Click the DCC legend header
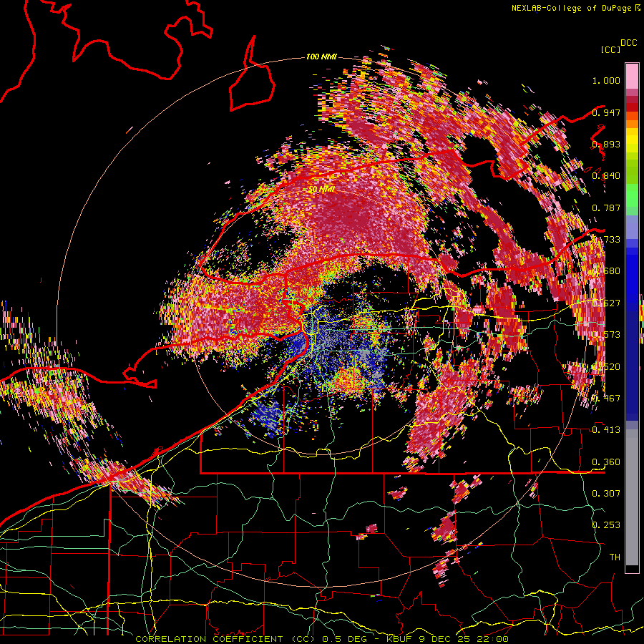 pyautogui.click(x=628, y=43)
